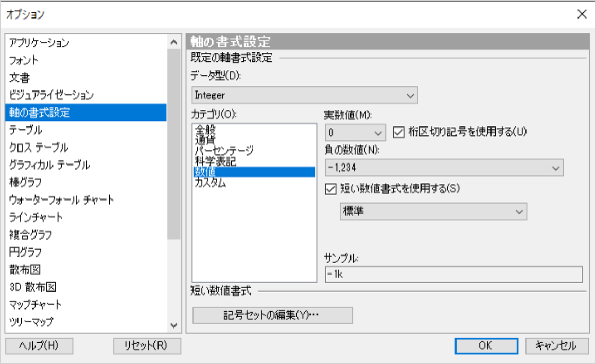The image size is (596, 364).
Task: Choose 通貨 category
Action: 254,140
